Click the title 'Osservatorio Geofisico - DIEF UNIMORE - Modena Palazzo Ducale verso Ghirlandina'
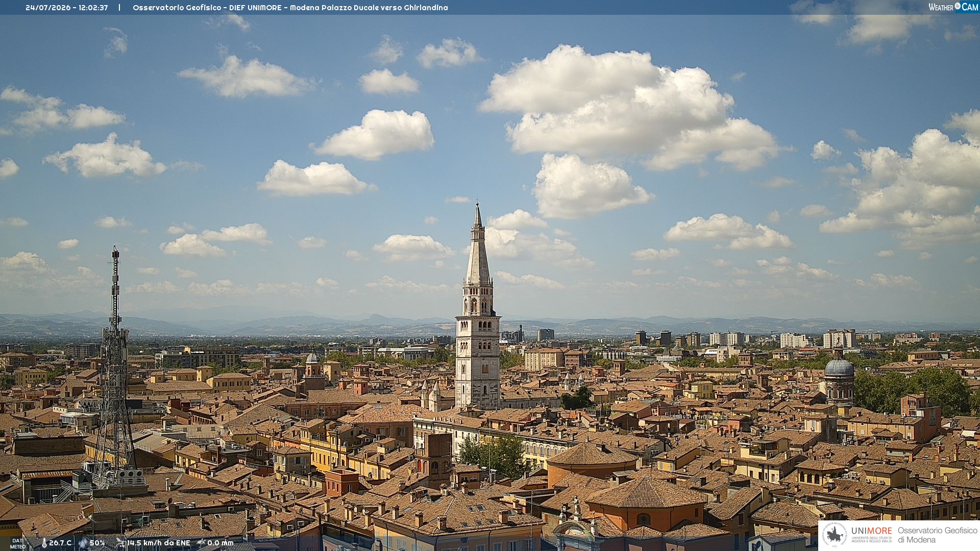The width and height of the screenshot is (980, 551). point(290,8)
